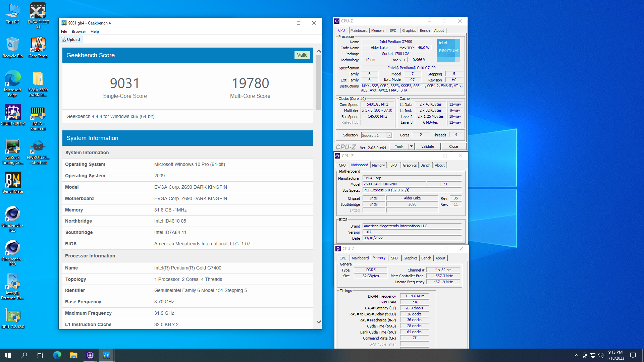644x362 pixels.
Task: Open the Windows Start menu
Action: point(8,355)
